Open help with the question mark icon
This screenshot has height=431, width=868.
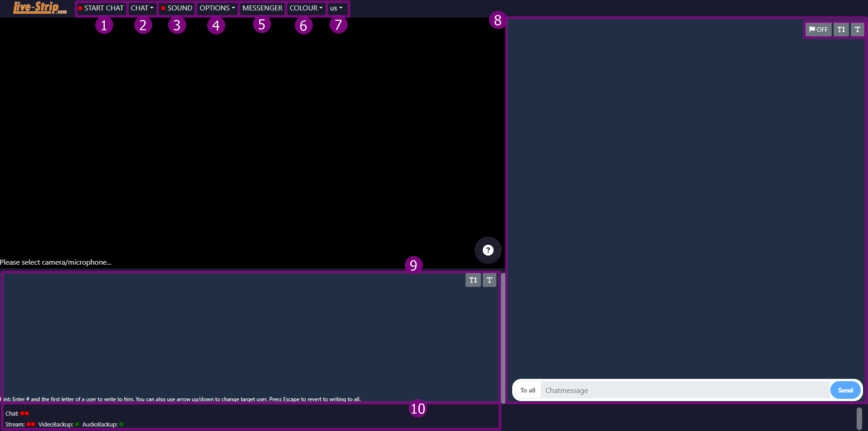pyautogui.click(x=488, y=250)
